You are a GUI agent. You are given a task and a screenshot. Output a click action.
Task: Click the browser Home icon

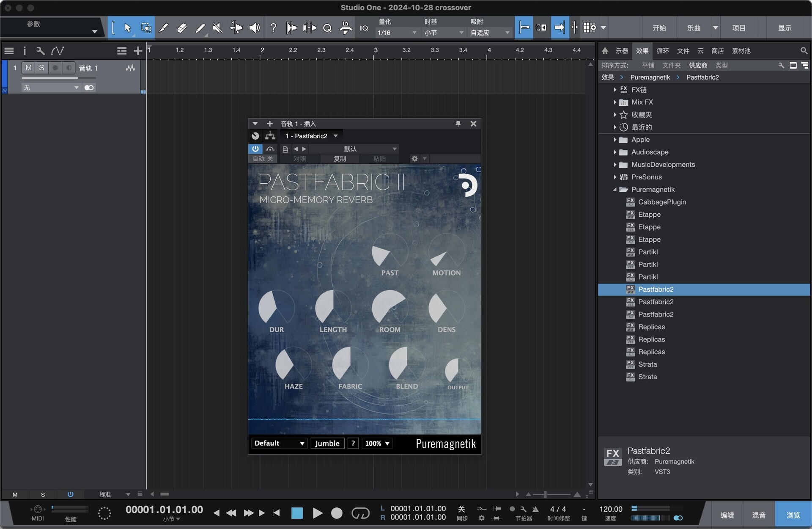[605, 51]
